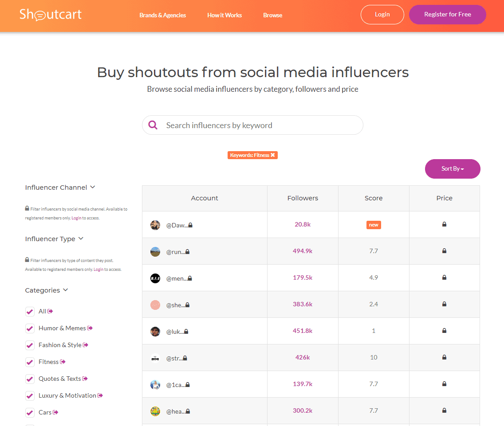Viewport: 504px width, 426px height.
Task: Click the @she... pink avatar
Action: point(155,305)
